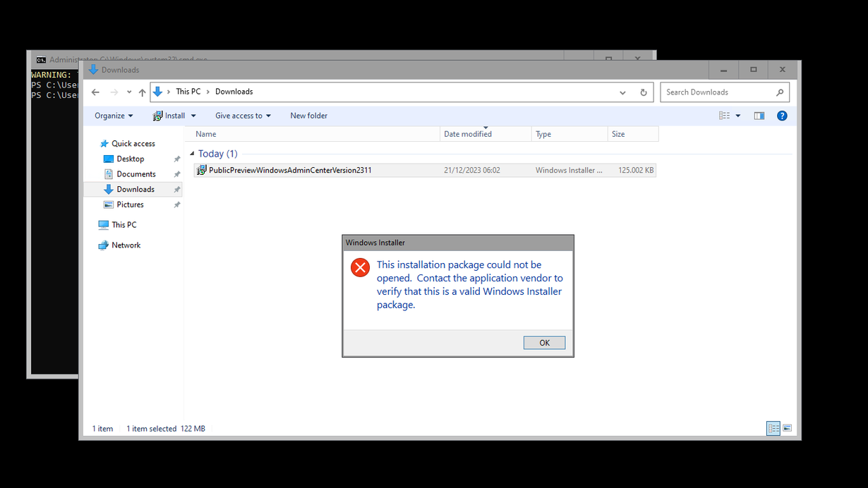The width and height of the screenshot is (868, 488).
Task: Click the Documents icon in sidebar
Action: coord(108,174)
